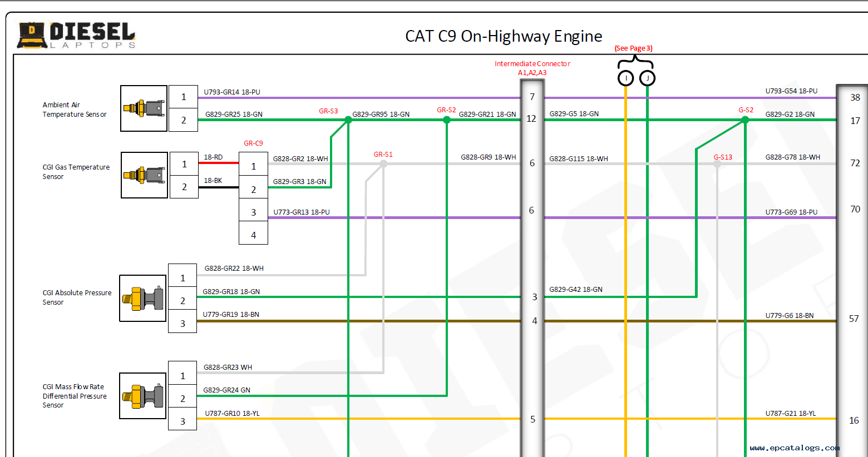Click wire label 18-RD
This screenshot has width=868, height=457.
pyautogui.click(x=213, y=157)
